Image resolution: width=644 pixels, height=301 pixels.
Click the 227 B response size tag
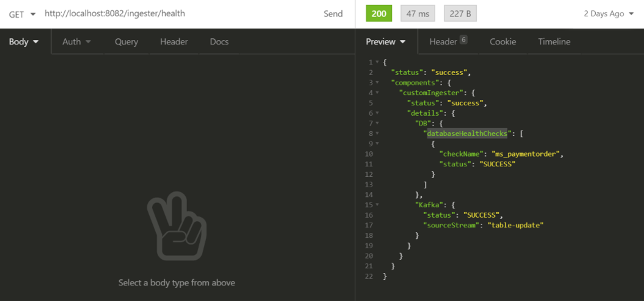[460, 13]
